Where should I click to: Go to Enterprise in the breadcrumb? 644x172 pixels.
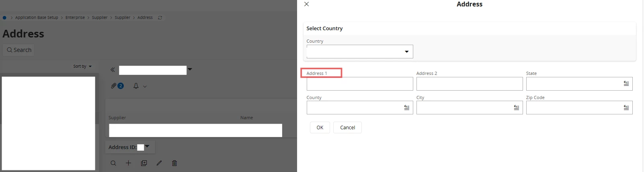(75, 18)
